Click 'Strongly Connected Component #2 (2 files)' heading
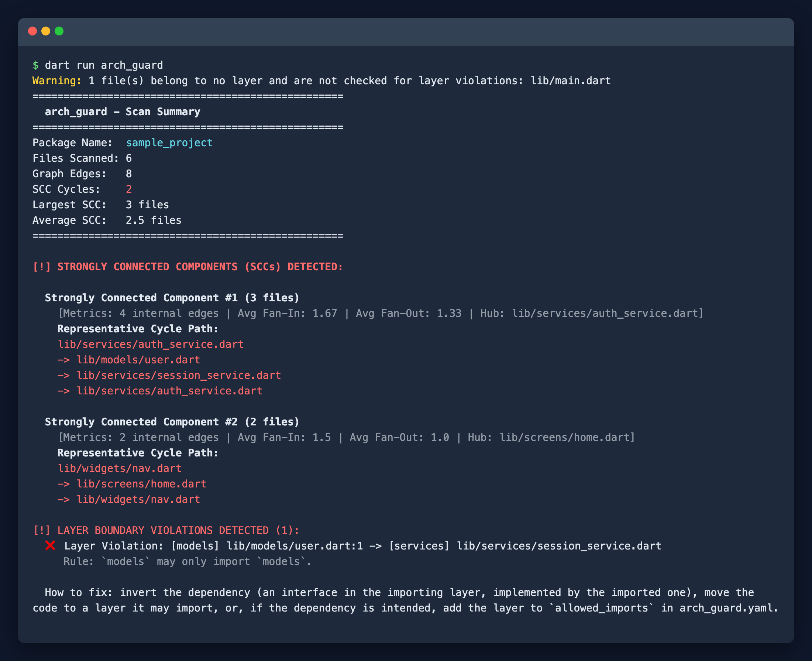The height and width of the screenshot is (661, 812). (172, 422)
